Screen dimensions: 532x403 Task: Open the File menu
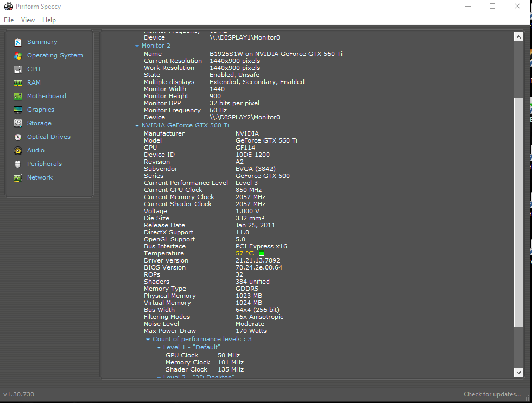(9, 20)
